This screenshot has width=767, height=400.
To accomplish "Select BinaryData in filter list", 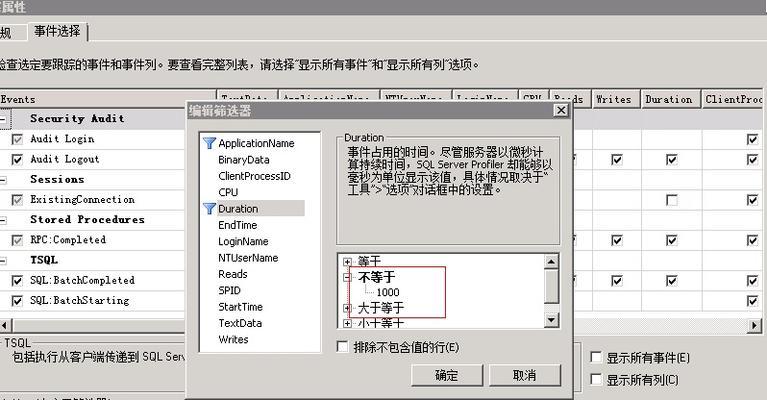I will [x=244, y=160].
